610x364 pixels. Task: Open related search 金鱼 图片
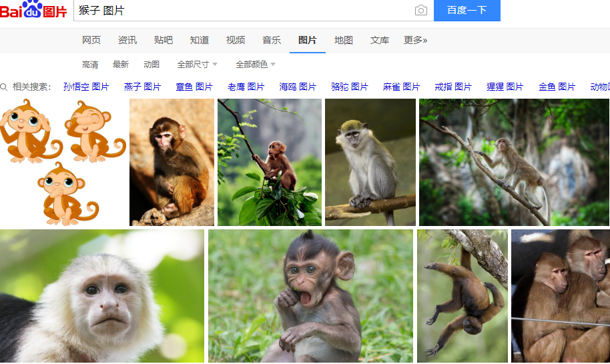pos(557,87)
